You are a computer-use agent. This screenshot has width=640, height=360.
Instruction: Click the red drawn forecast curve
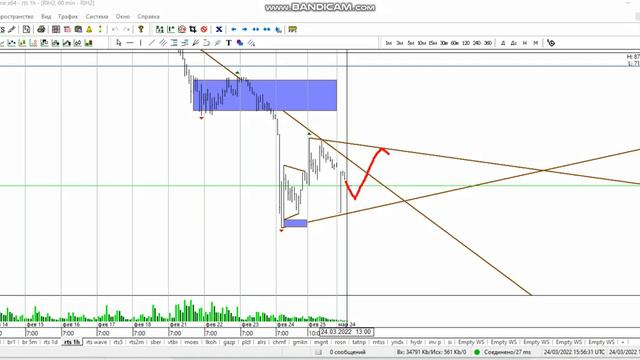pyautogui.click(x=366, y=174)
